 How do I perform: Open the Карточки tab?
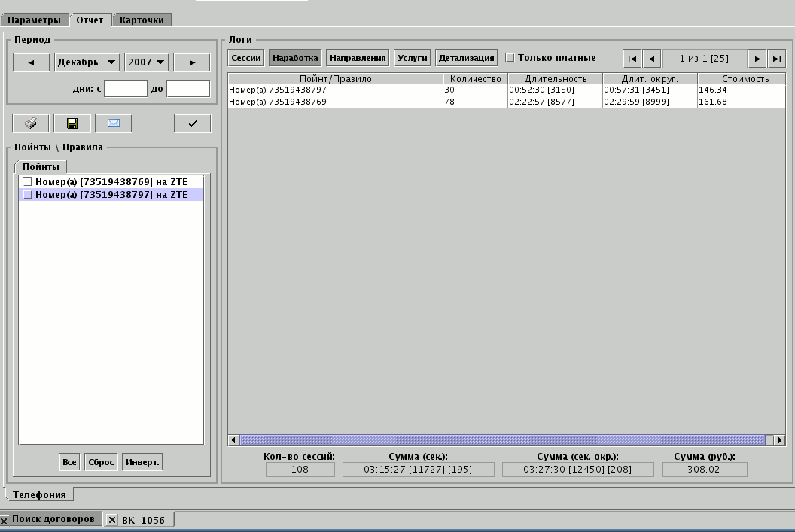tap(142, 20)
